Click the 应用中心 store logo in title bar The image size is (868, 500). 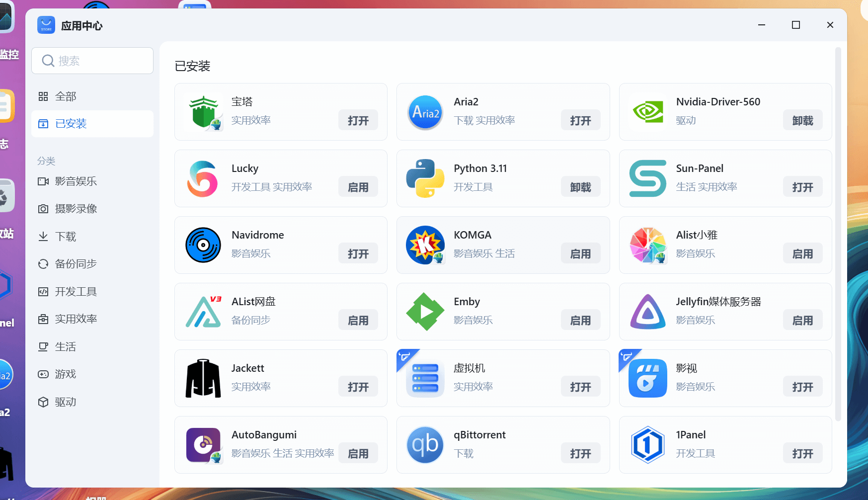[x=46, y=25]
